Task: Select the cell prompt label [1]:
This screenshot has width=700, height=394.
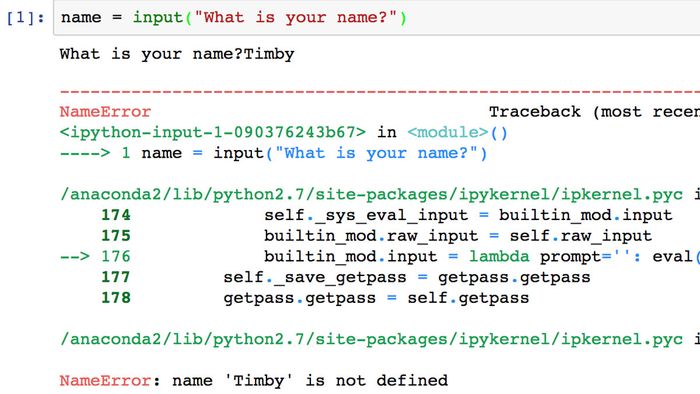Action: (x=25, y=18)
